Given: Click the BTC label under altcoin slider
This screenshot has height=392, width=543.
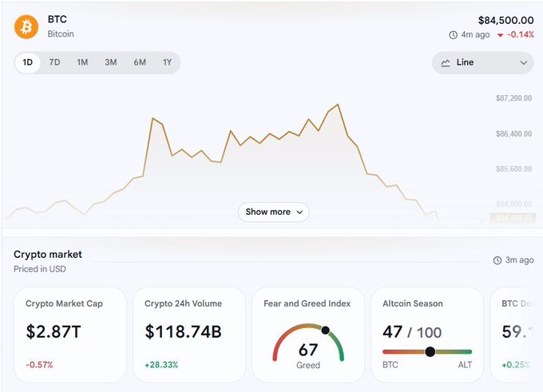Looking at the screenshot, I should [390, 365].
